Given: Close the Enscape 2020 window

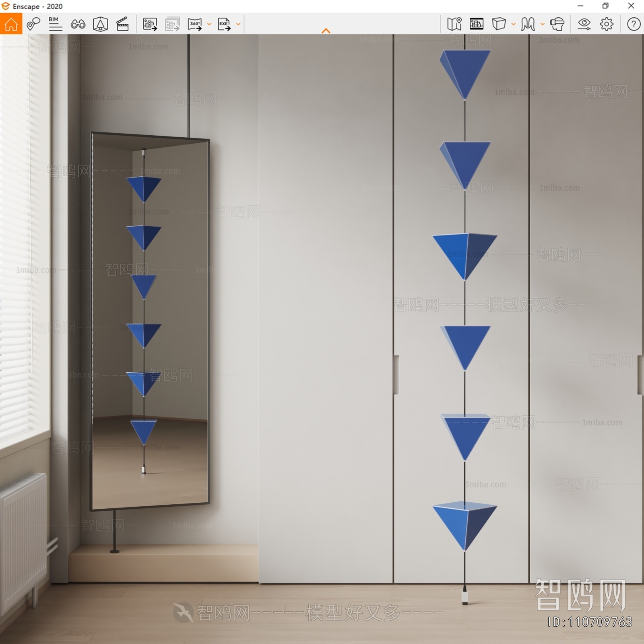Looking at the screenshot, I should [x=631, y=6].
